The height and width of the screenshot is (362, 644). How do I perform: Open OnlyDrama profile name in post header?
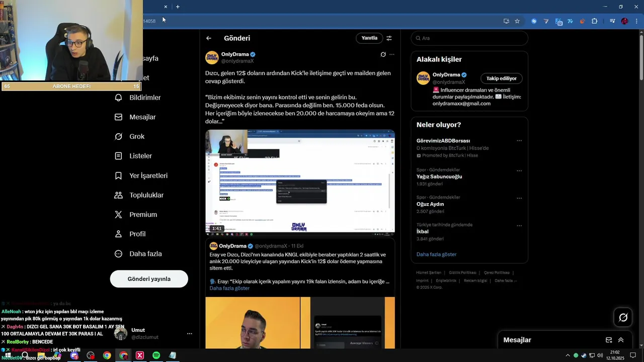pyautogui.click(x=235, y=54)
